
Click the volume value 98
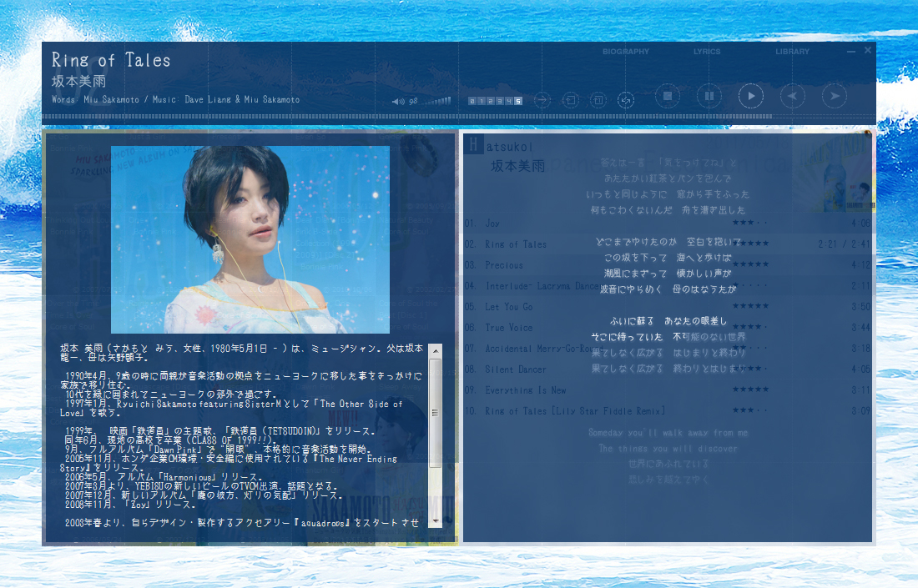[x=413, y=101]
